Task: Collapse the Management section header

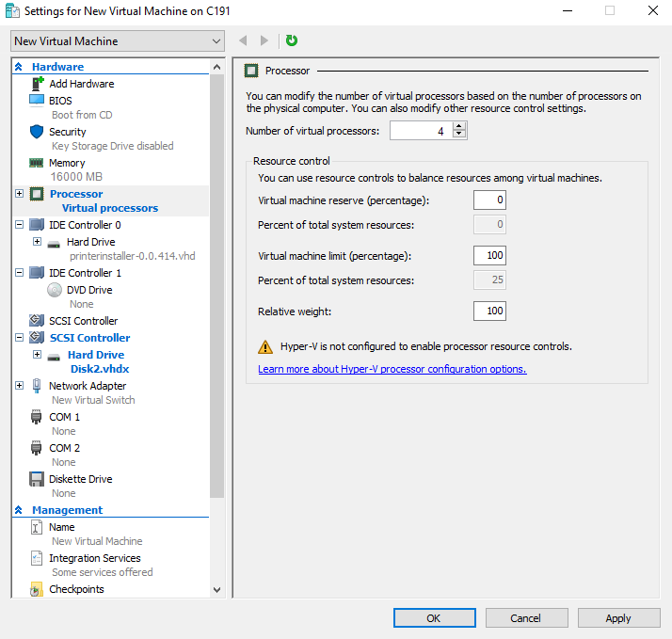Action: [19, 509]
